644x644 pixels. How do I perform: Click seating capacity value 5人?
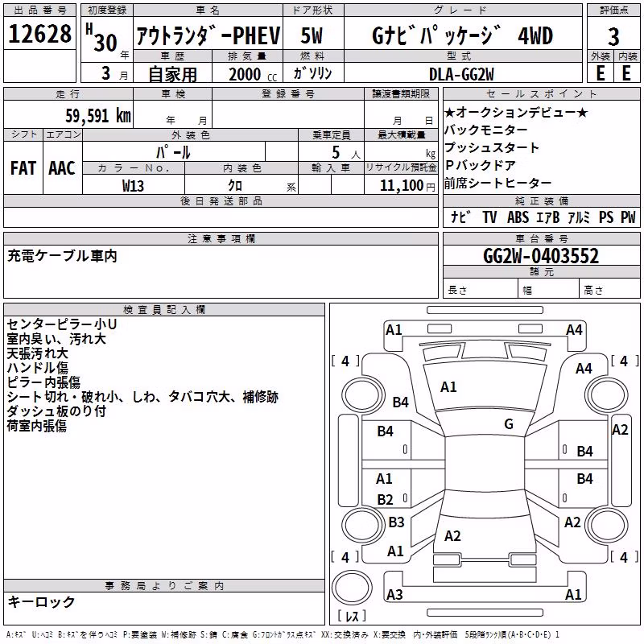[345, 153]
